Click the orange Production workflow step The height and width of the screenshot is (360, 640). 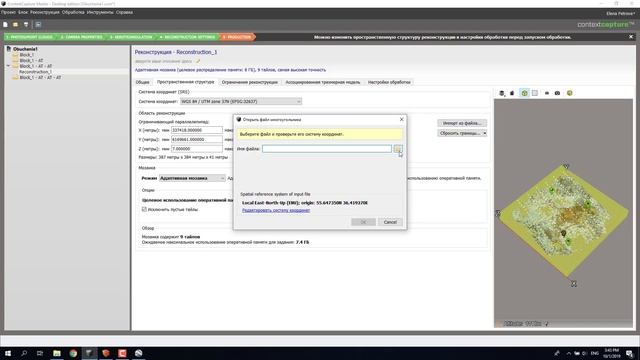[x=238, y=37]
